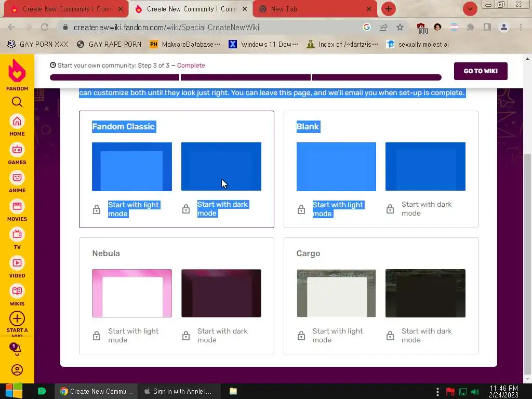The image size is (532, 399).
Task: Open the extension with badge 30
Action: (x=422, y=28)
